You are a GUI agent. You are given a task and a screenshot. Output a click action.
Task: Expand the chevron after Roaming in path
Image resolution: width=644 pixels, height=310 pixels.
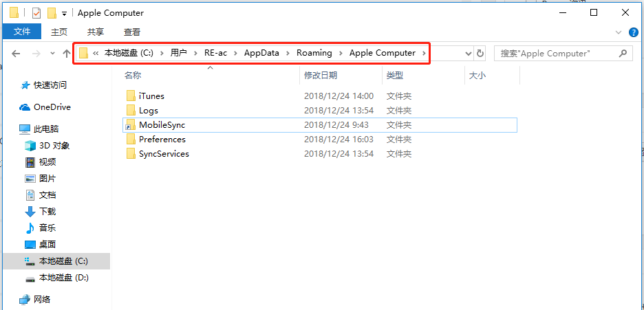(341, 53)
